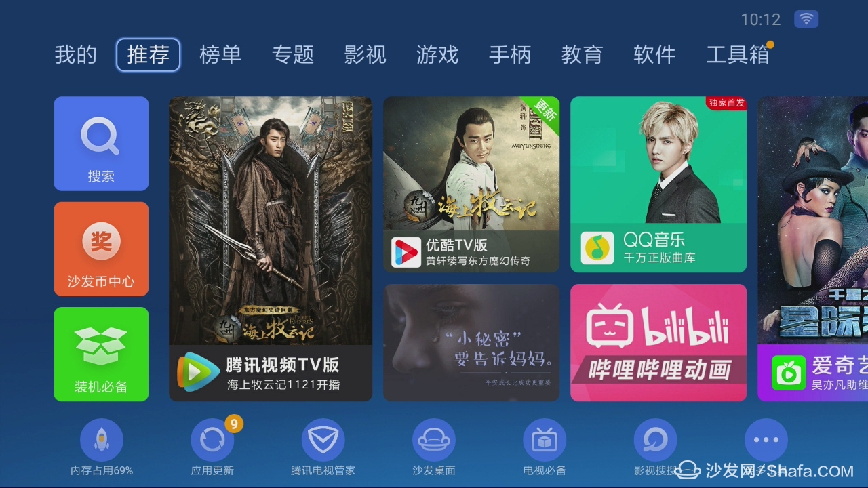Image resolution: width=868 pixels, height=488 pixels.
Task: Open the 优酷TV版 app card
Action: tap(471, 184)
